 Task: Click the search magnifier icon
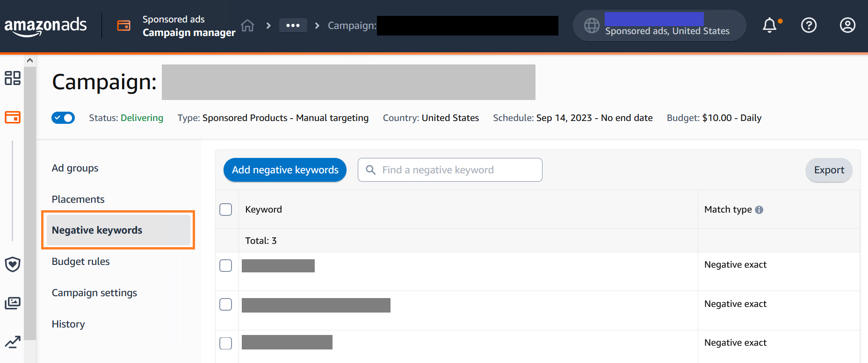370,170
